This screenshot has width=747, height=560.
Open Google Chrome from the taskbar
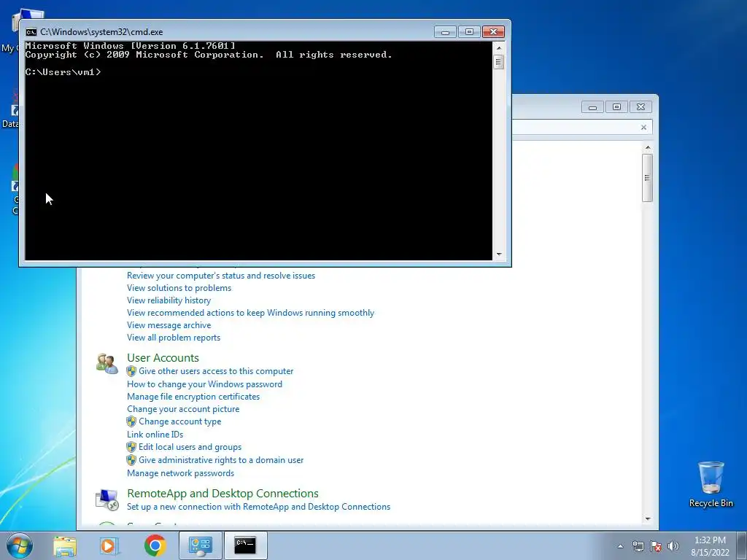tap(155, 545)
